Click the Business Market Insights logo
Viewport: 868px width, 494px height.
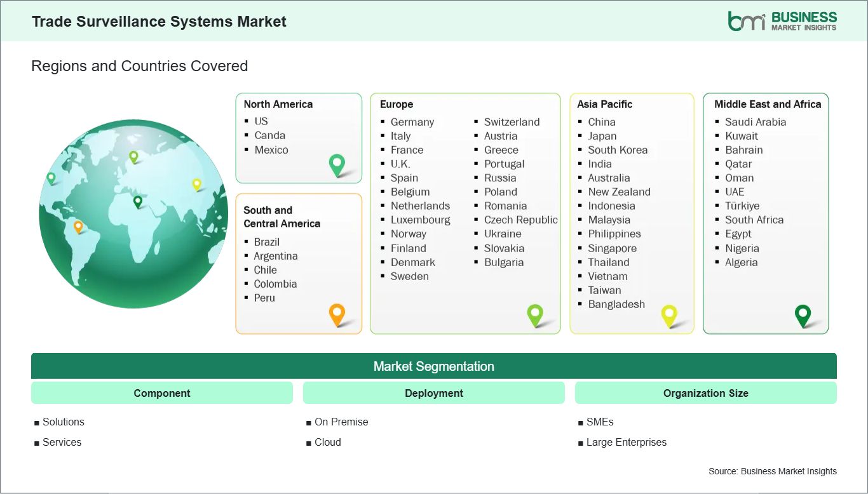pyautogui.click(x=782, y=20)
